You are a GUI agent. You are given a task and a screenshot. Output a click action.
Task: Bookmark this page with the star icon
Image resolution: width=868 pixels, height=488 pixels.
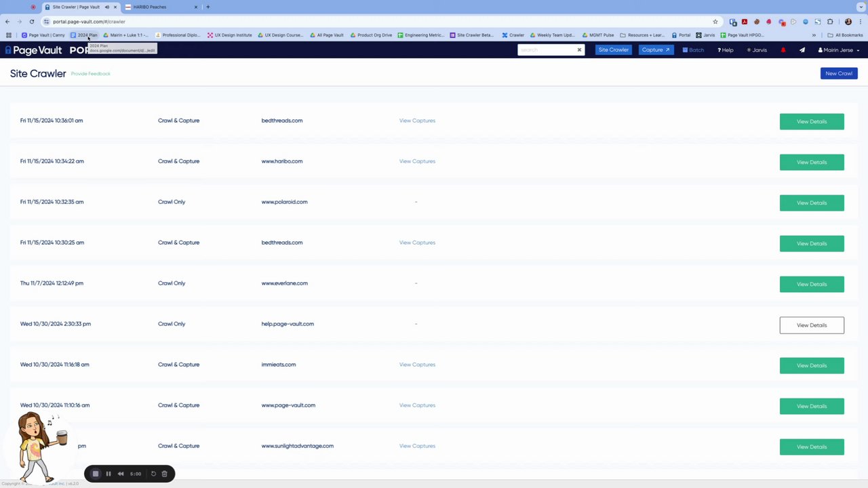(715, 22)
